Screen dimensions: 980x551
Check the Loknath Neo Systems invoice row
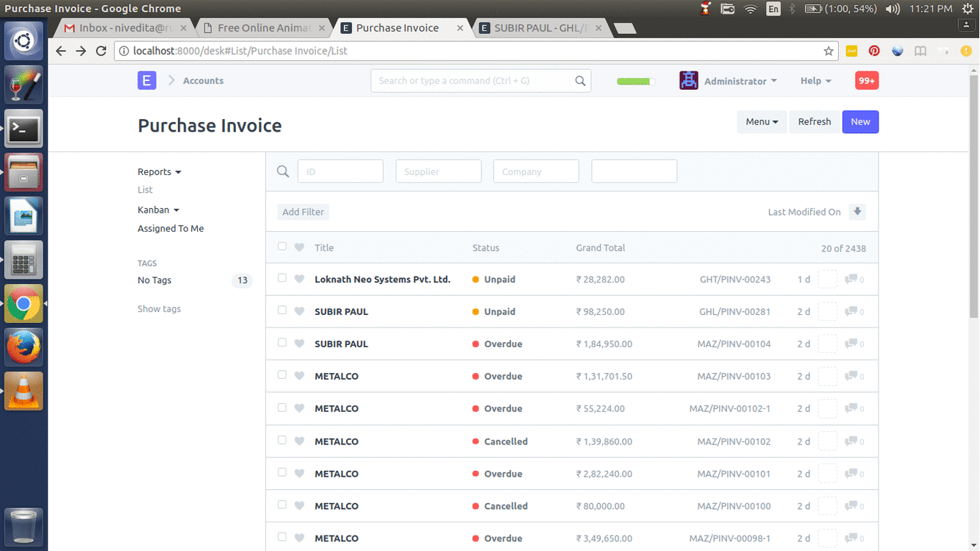coord(282,278)
